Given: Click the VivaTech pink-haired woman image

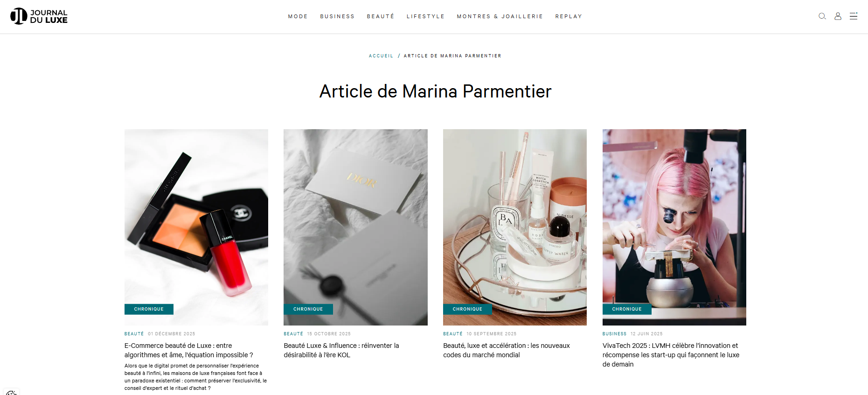Looking at the screenshot, I should click(674, 227).
